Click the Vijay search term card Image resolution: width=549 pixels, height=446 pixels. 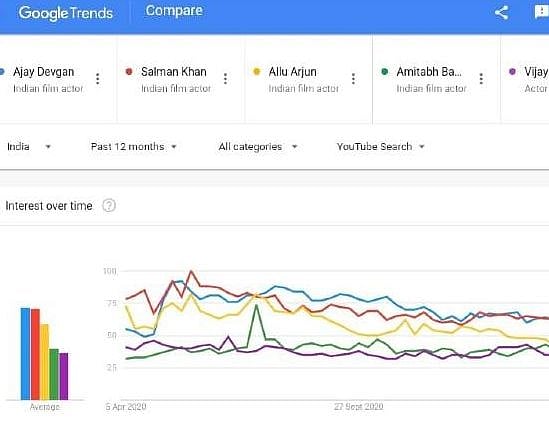[x=525, y=79]
